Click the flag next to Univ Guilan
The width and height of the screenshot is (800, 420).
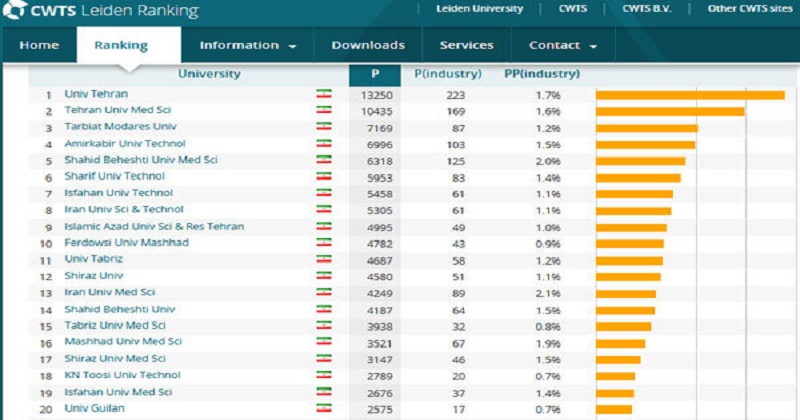pos(323,408)
